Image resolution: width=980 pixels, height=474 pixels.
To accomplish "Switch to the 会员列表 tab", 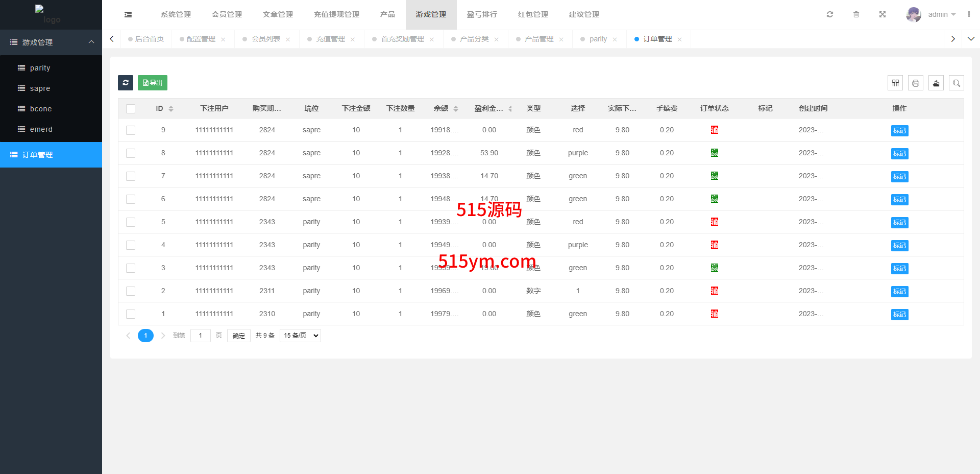I will pyautogui.click(x=265, y=39).
